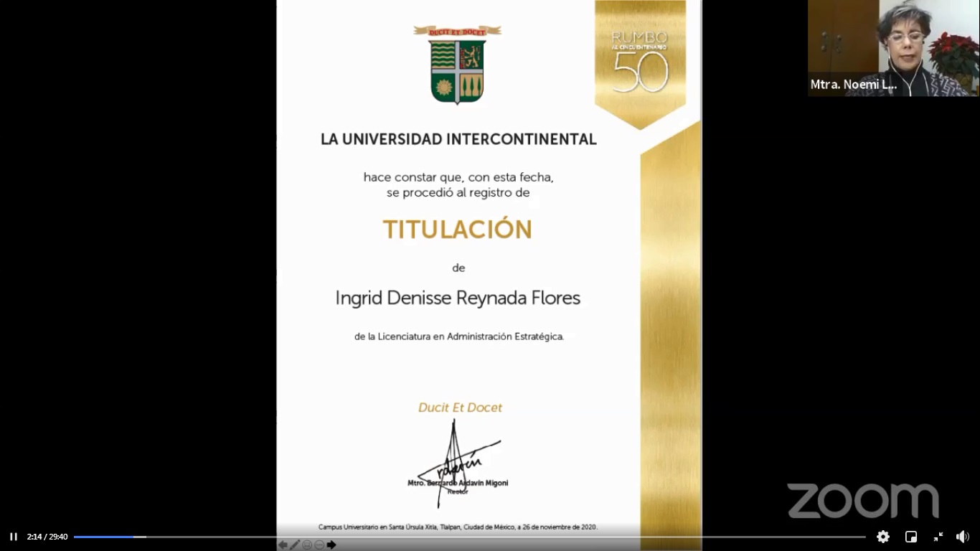The width and height of the screenshot is (980, 551).
Task: Click Mtra. Noemi participant video thumbnail
Action: pos(893,48)
